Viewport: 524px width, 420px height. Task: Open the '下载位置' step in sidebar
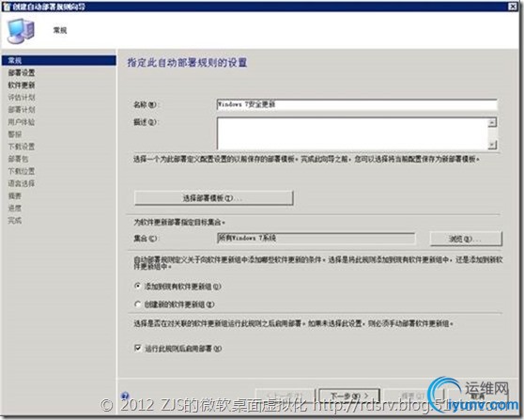click(22, 171)
